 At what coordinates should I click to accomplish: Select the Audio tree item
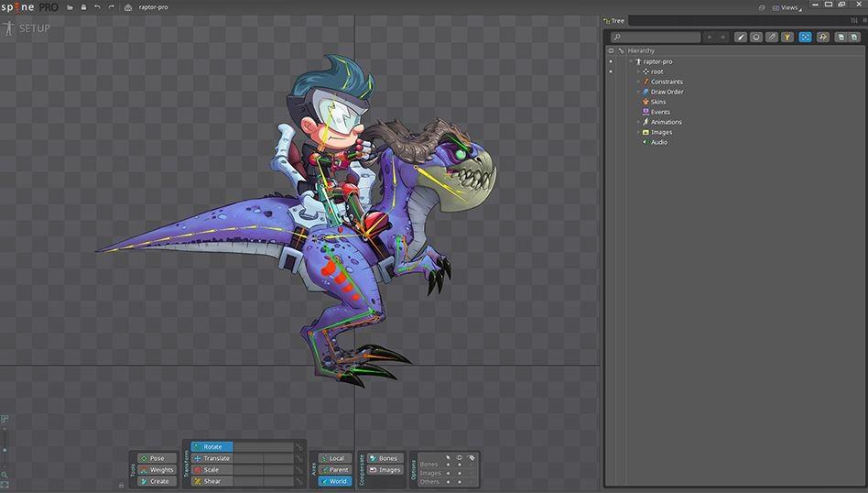click(658, 142)
